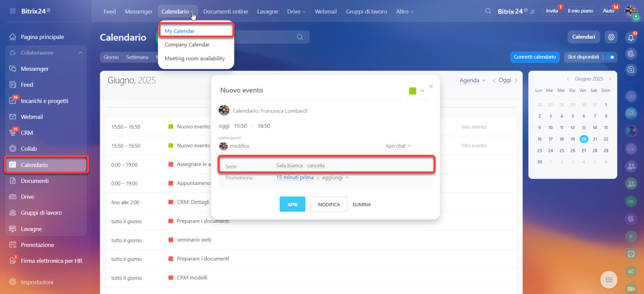Viewport: 644px width, 294px height.
Task: Click the floating list button at bottom right
Action: 609,279
